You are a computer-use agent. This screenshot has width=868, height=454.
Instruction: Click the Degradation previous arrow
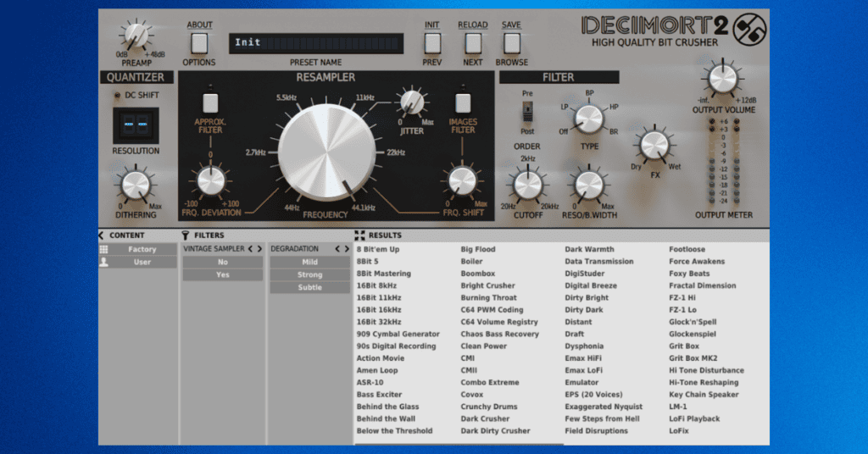(x=337, y=249)
